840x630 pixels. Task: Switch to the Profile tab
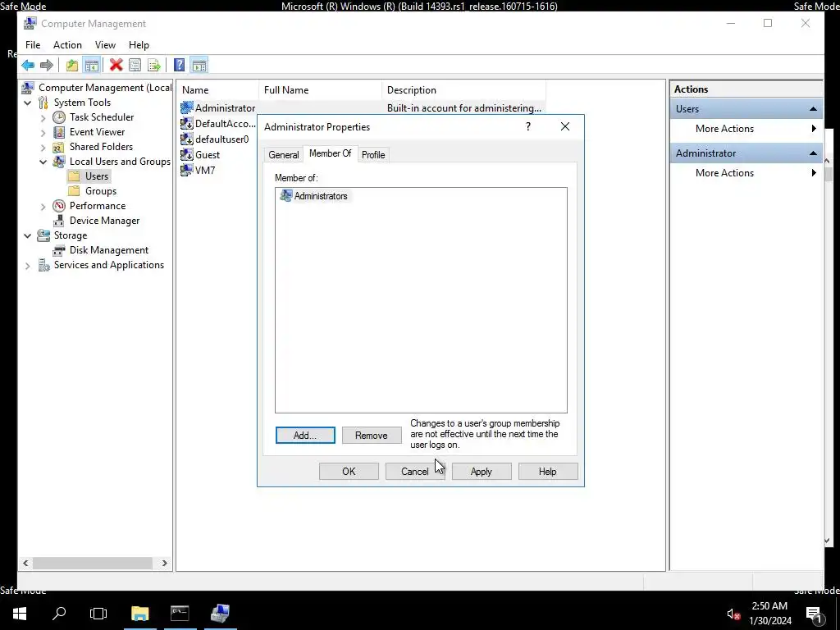(373, 155)
